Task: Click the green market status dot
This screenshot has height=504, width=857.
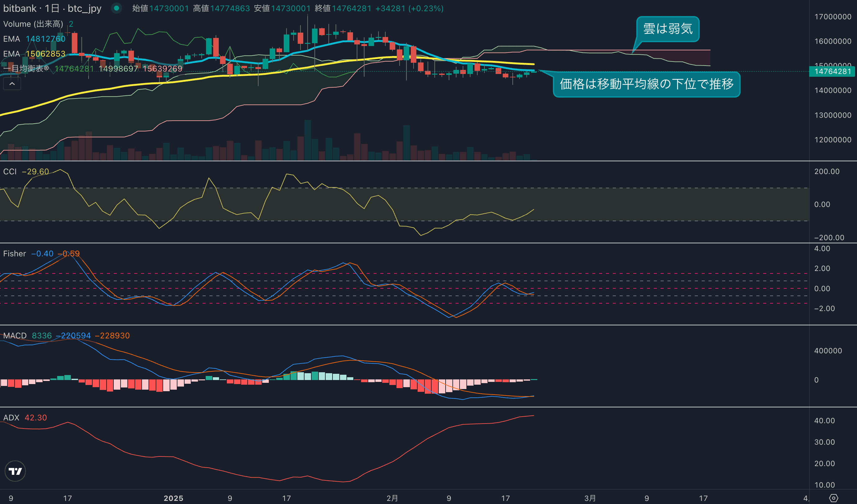Action: pyautogui.click(x=116, y=8)
